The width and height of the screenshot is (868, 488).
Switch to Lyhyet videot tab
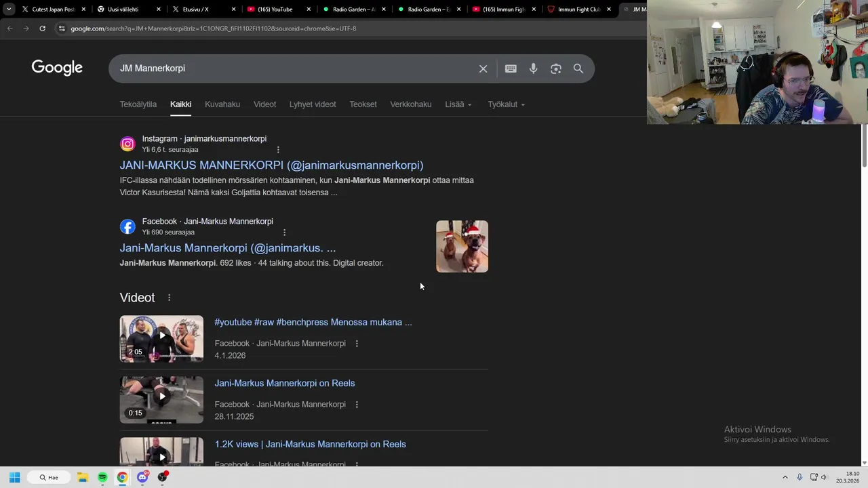(313, 104)
